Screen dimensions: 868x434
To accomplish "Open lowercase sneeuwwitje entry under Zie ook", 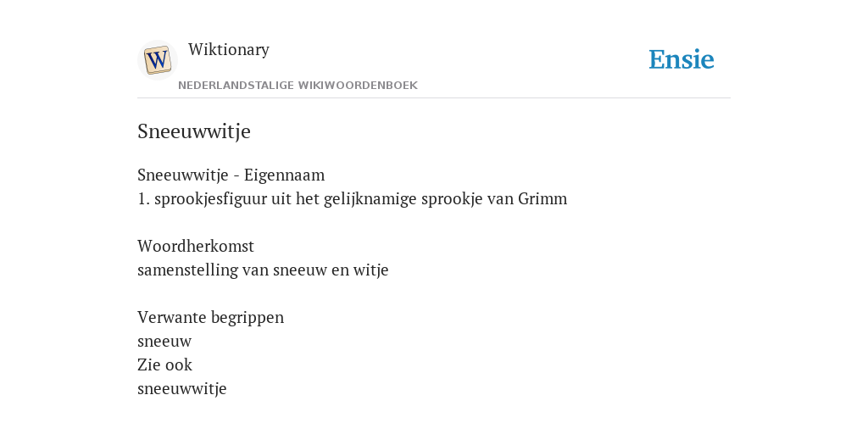I will pos(182,388).
